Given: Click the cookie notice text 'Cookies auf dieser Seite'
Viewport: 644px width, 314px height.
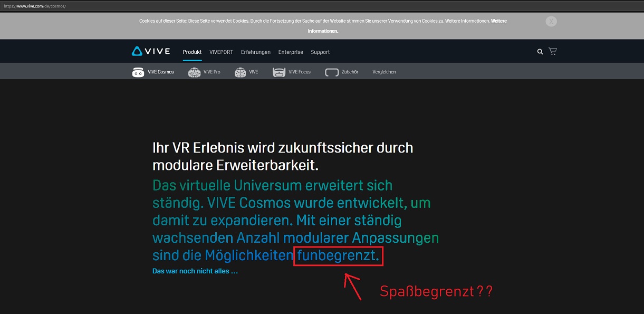Looking at the screenshot, I should tap(323, 26).
